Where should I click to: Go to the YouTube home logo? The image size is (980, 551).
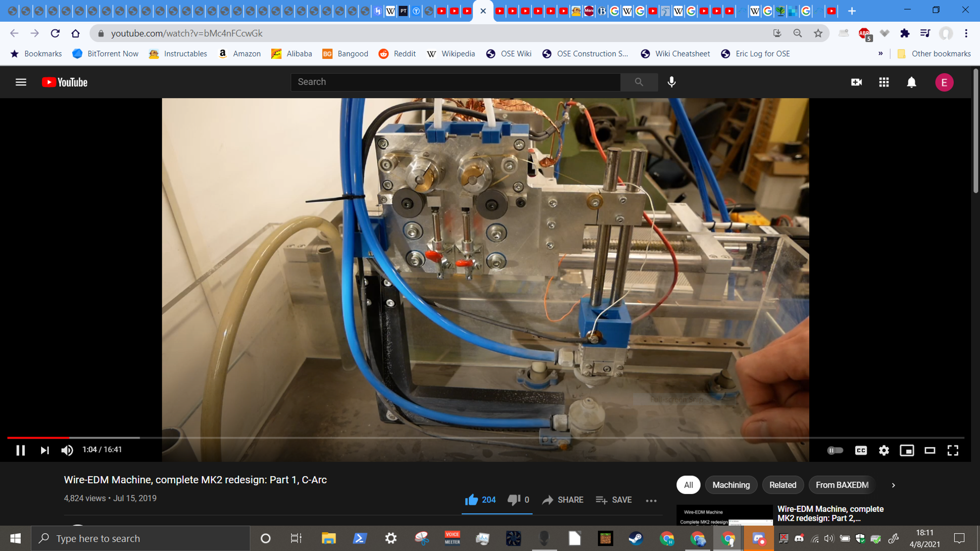coord(64,82)
